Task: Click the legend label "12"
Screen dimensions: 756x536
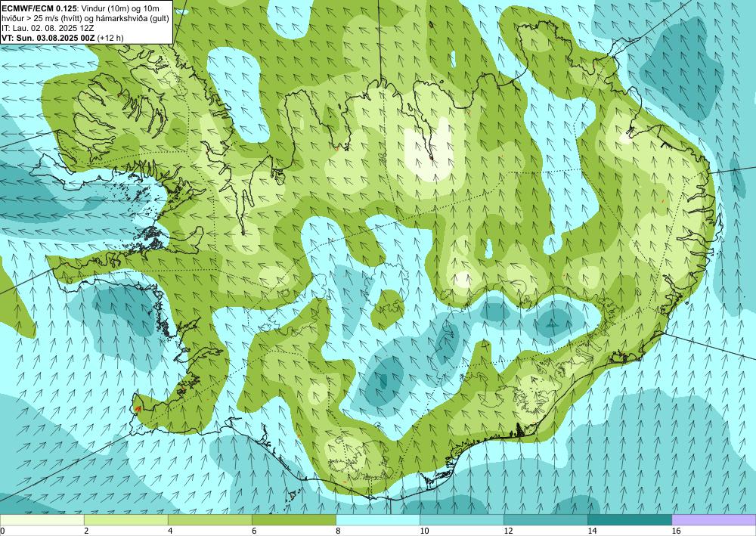Action: 508,531
